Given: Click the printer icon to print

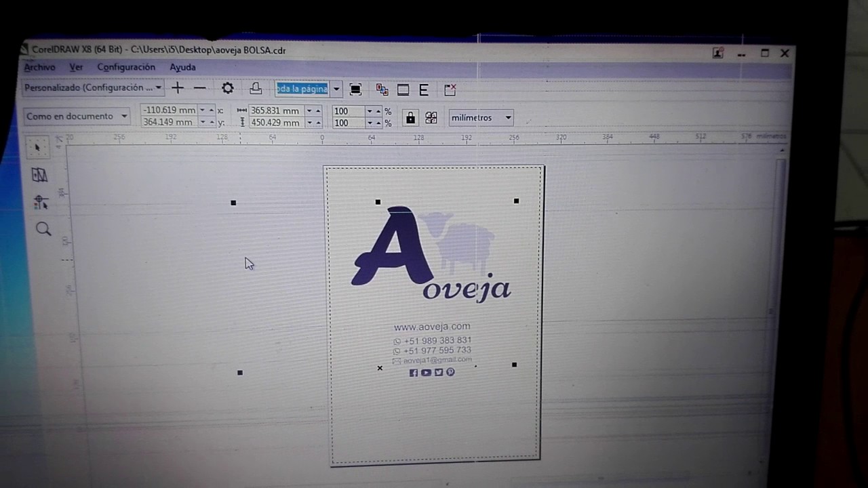Looking at the screenshot, I should pyautogui.click(x=256, y=88).
